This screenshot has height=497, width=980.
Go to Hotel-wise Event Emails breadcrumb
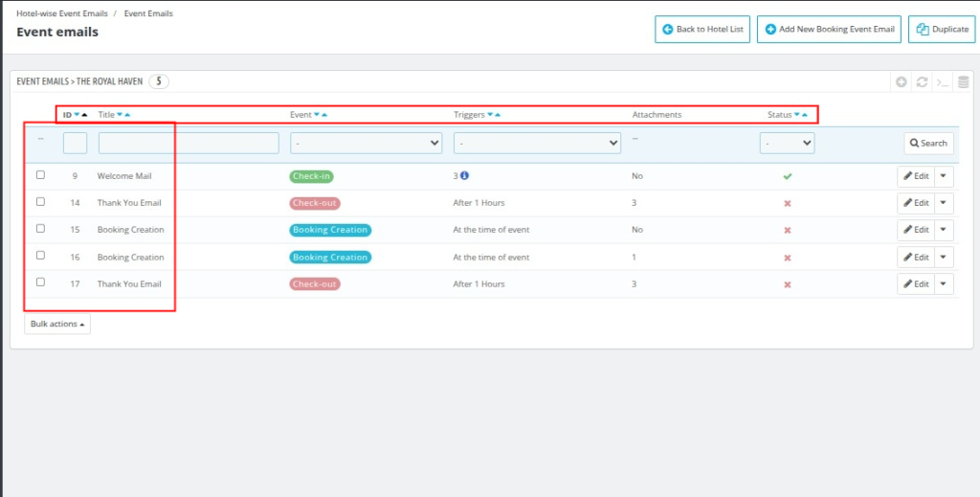tap(61, 14)
